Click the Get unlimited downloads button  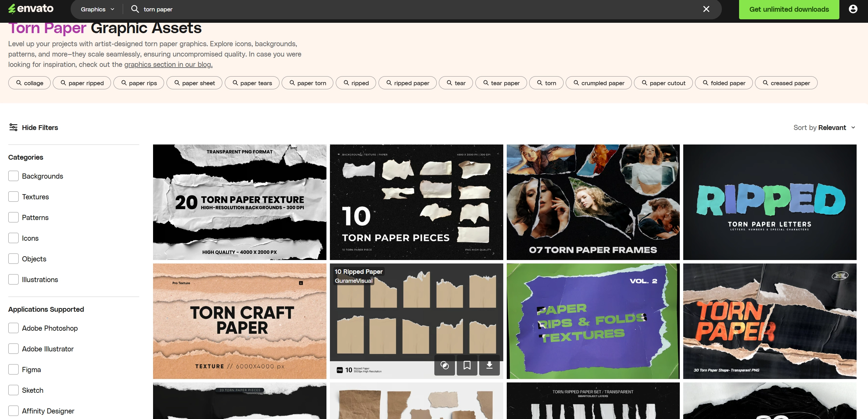[789, 9]
